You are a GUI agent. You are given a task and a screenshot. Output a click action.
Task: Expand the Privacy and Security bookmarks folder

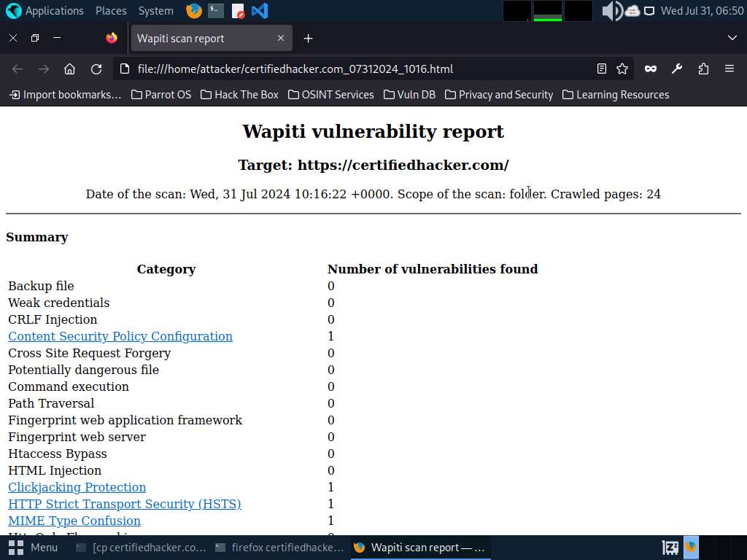pos(498,95)
